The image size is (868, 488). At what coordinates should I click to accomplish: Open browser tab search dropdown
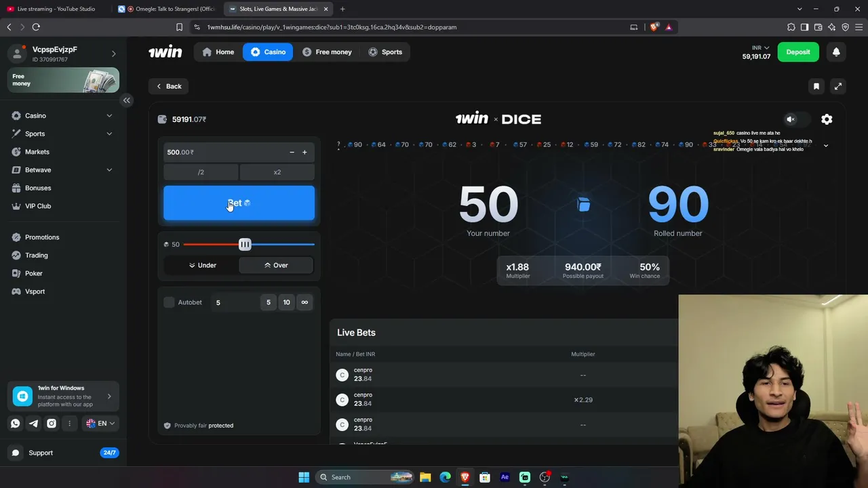click(800, 9)
